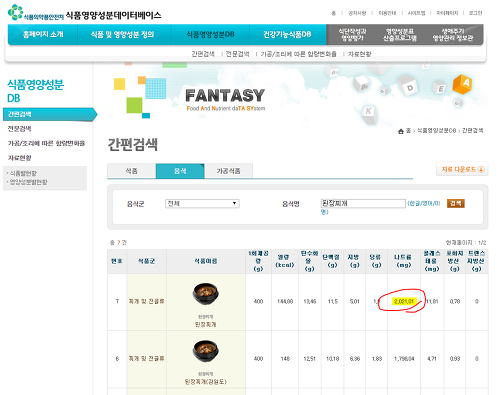Screen dimensions: 500x395
Task: Select 전문검색 in the left sidebar
Action: point(19,129)
